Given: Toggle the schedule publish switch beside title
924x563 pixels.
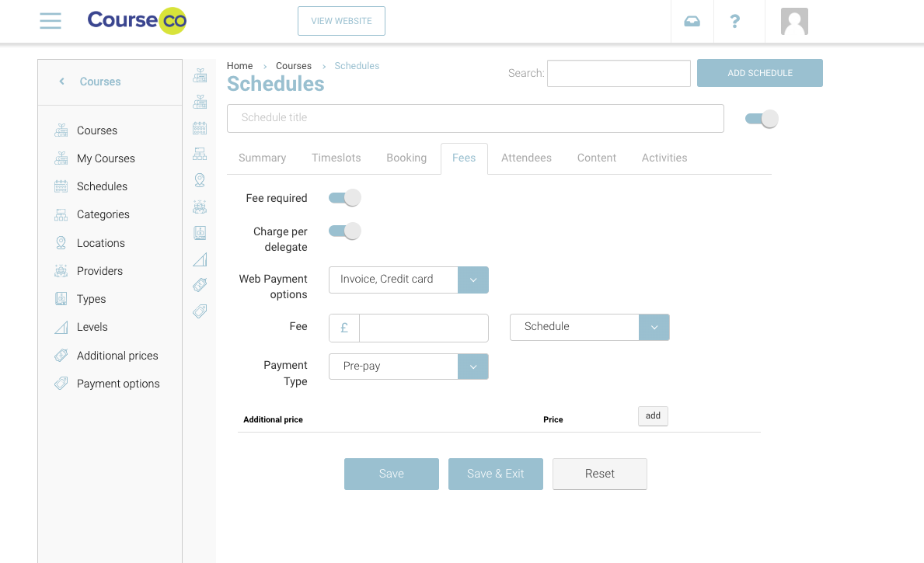Looking at the screenshot, I should click(761, 119).
